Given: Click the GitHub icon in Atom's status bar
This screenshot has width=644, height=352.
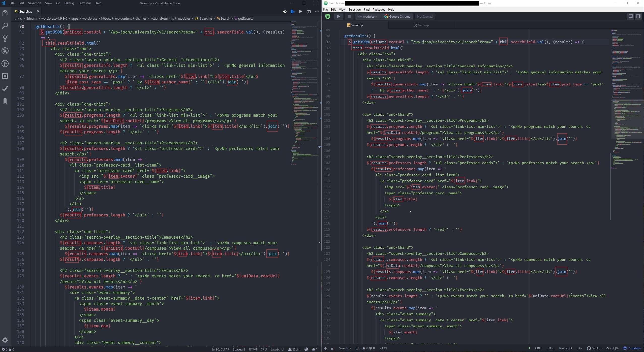Looking at the screenshot, I should pyautogui.click(x=594, y=348).
